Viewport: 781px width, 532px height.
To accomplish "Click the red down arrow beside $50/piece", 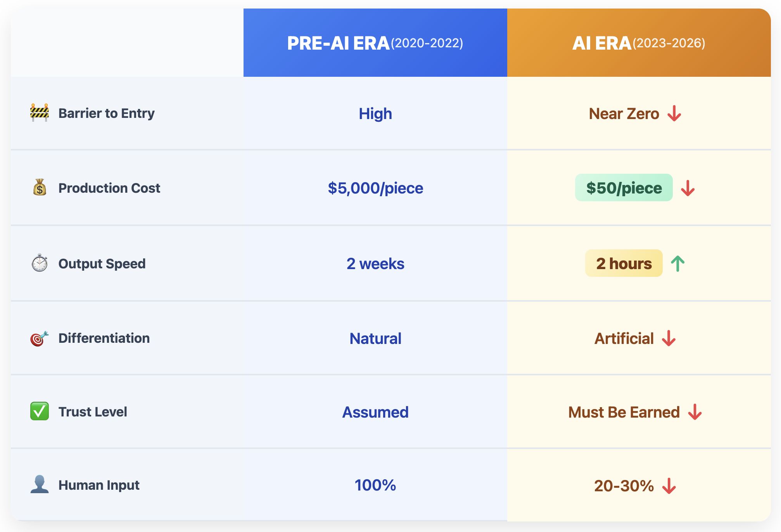I will 688,188.
